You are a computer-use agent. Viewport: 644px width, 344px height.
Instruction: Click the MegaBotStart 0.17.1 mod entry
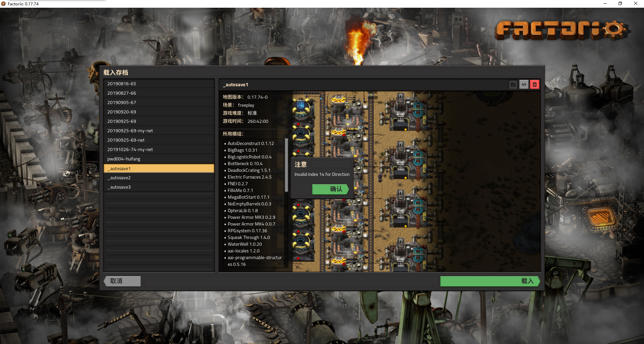pyautogui.click(x=249, y=197)
